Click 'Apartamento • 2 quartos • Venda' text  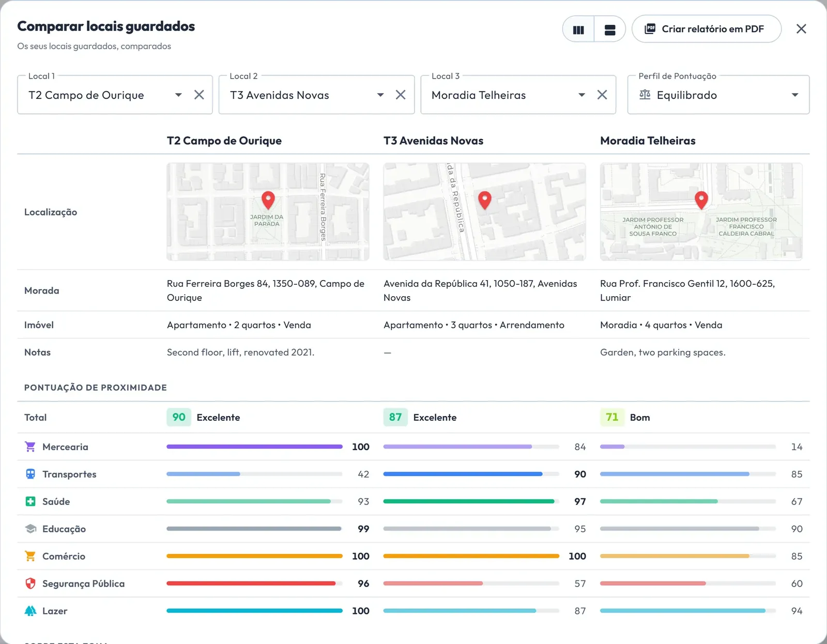point(239,325)
